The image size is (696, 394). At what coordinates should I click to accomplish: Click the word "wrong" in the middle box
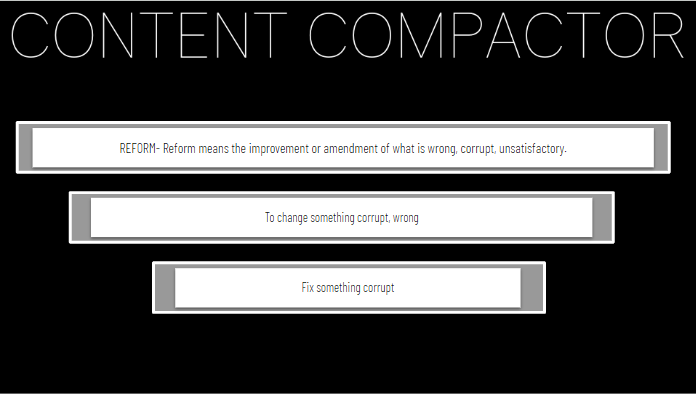coord(405,218)
